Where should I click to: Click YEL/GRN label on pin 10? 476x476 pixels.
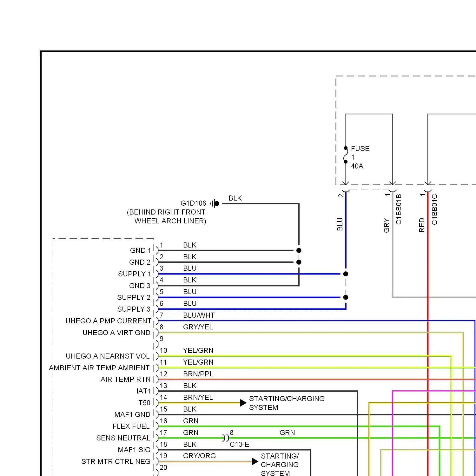pyautogui.click(x=198, y=350)
